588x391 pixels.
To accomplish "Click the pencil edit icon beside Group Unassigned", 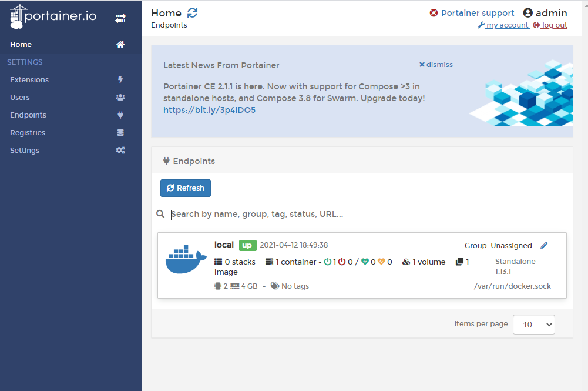I will point(544,245).
